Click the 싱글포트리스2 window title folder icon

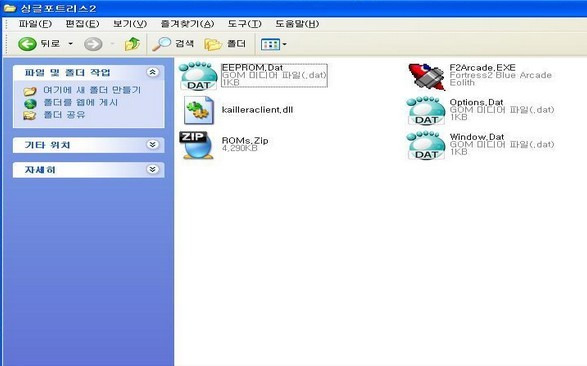click(x=9, y=8)
